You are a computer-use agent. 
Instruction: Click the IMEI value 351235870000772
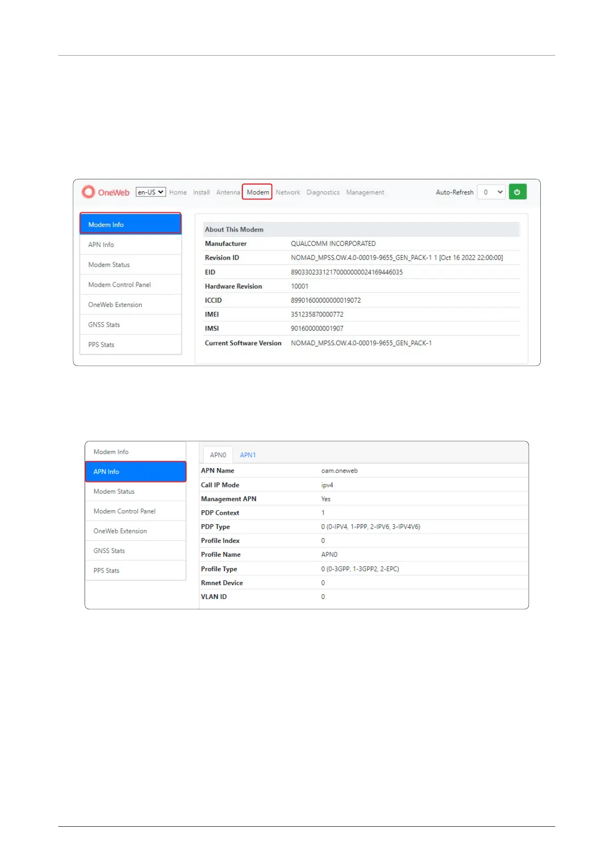317,314
